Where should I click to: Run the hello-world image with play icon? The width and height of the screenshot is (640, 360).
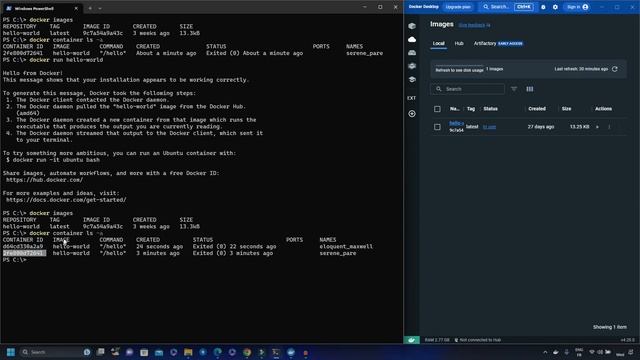pyautogui.click(x=597, y=127)
